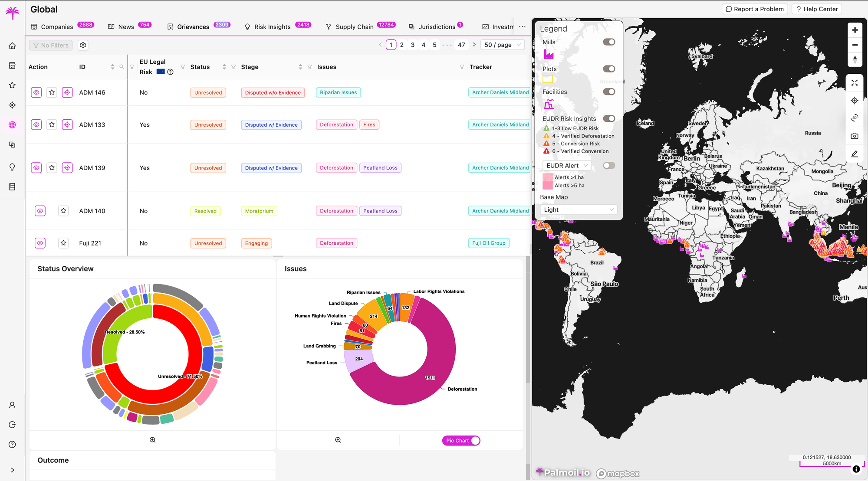Sort the ID column

pyautogui.click(x=112, y=67)
